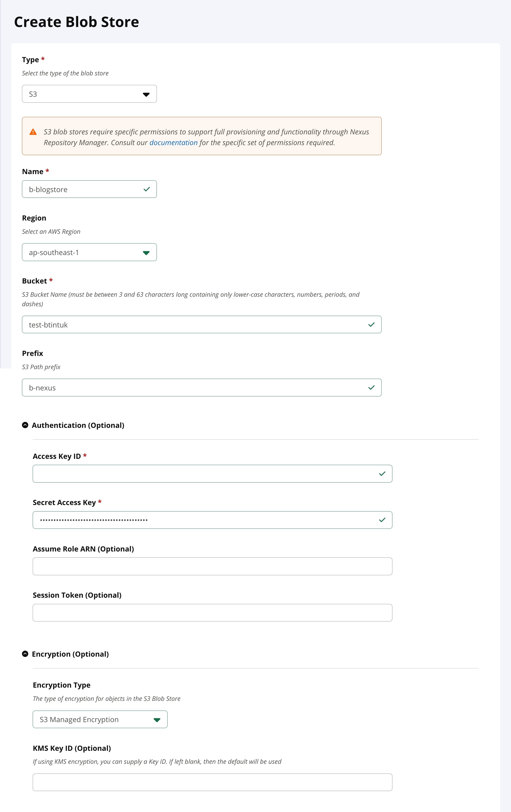This screenshot has width=511, height=812.
Task: Click the Prefix field with b-nexus
Action: click(196, 387)
